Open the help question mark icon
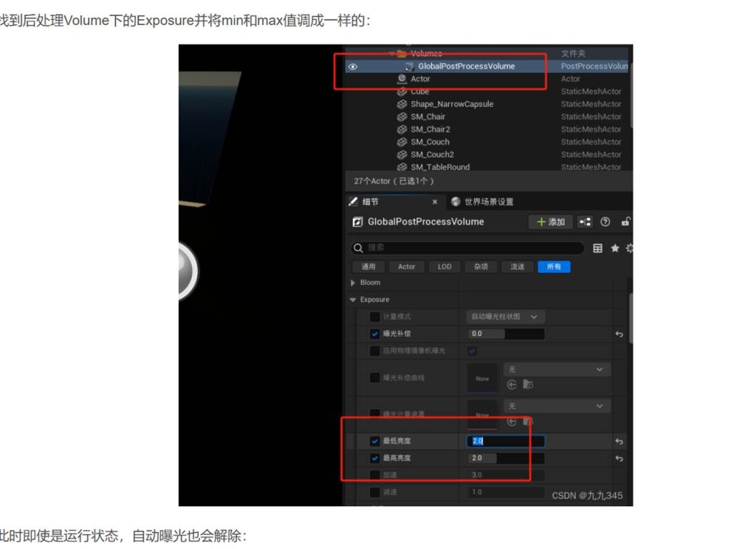The image size is (756, 549). tap(605, 222)
